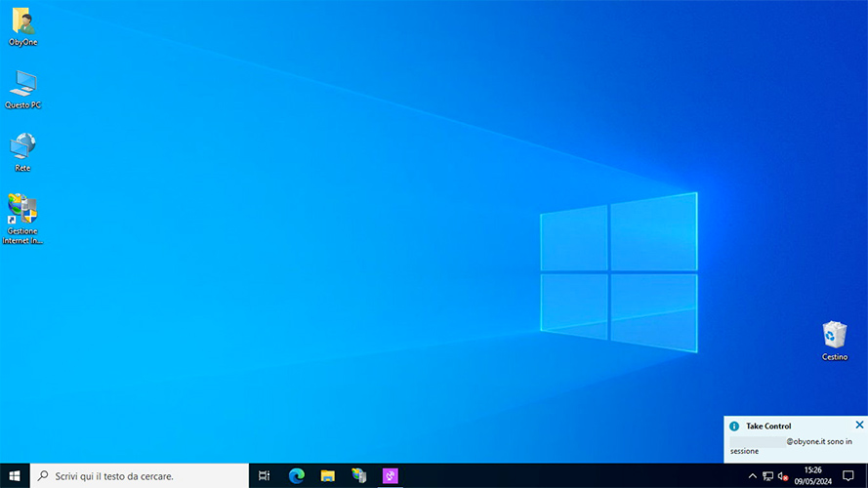Click the Take Control info icon
Screen dimensions: 868x488
[x=734, y=427]
